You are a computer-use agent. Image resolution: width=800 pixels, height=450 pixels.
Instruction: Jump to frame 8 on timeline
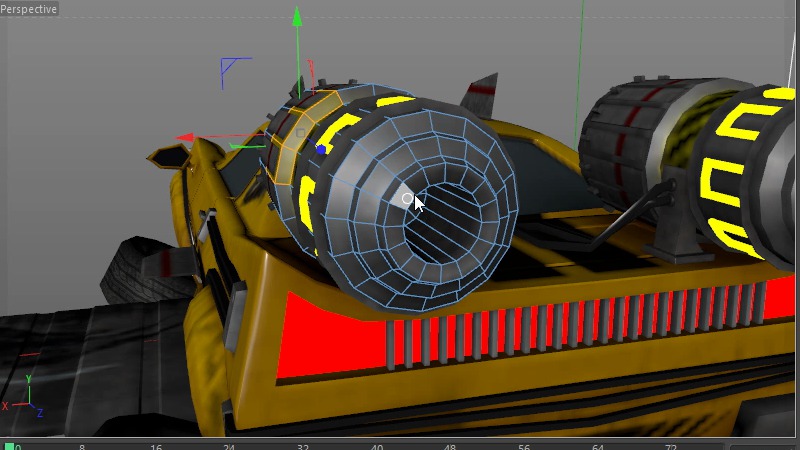click(82, 446)
